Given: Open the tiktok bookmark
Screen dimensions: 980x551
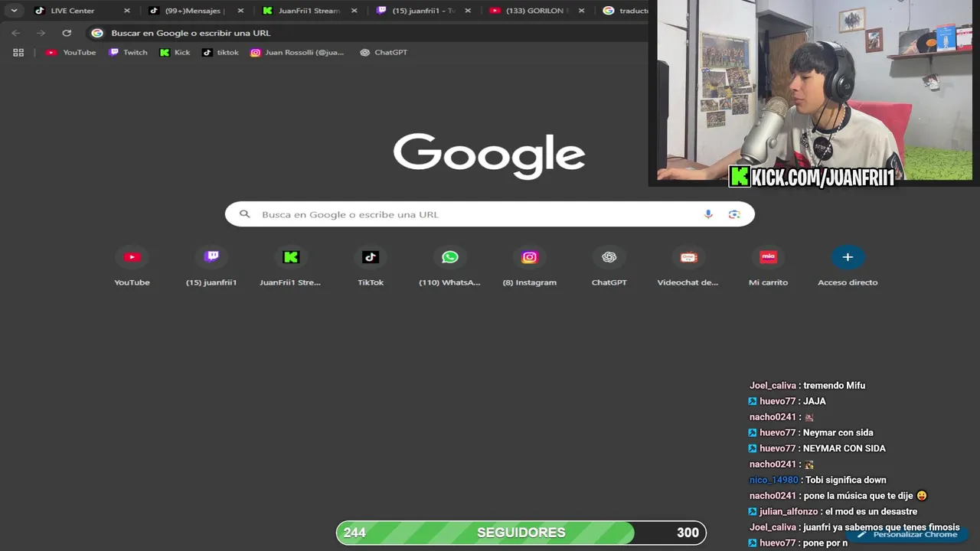Looking at the screenshot, I should [220, 52].
